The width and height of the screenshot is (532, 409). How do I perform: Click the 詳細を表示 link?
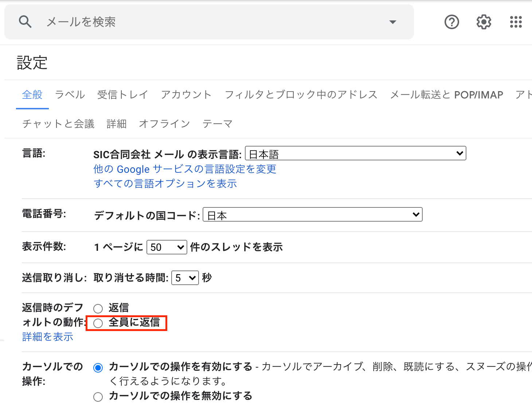[47, 336]
